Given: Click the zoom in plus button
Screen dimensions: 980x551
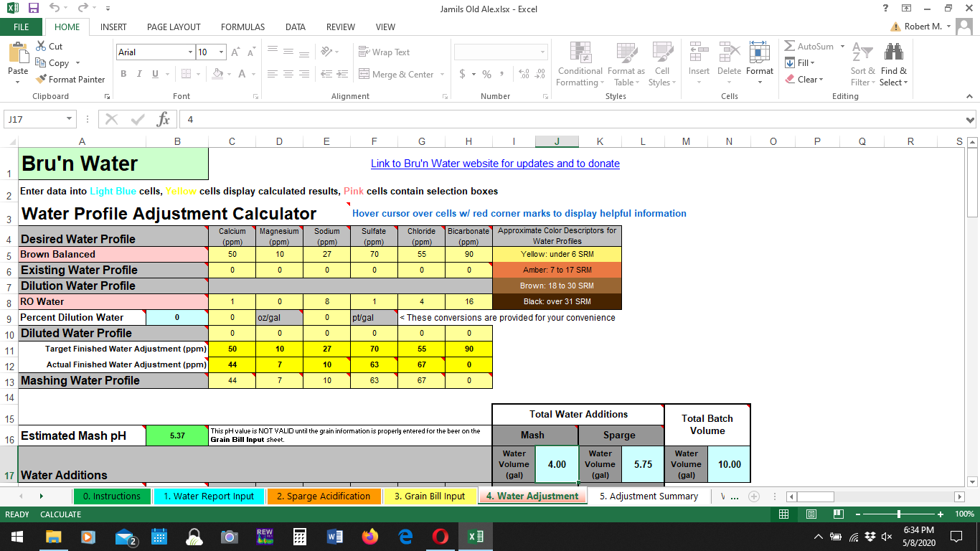Looking at the screenshot, I should 941,514.
